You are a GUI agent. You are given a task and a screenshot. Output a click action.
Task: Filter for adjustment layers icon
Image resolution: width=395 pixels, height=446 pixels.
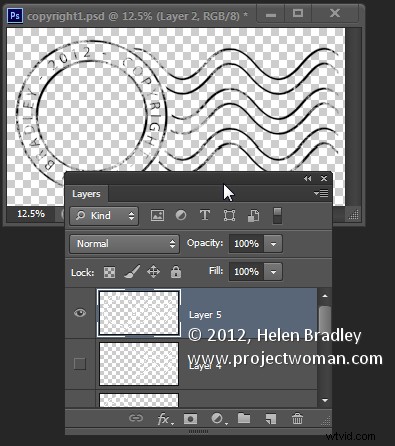[181, 215]
